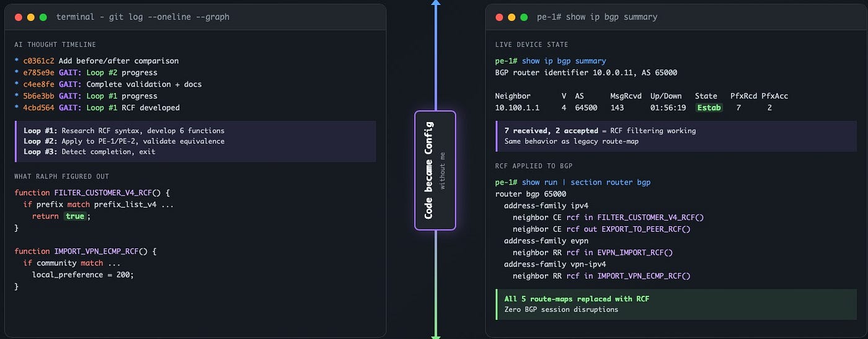Click 'Loop #1 RCF developed' commit message
Screen dimensions: 868x339
pos(133,108)
